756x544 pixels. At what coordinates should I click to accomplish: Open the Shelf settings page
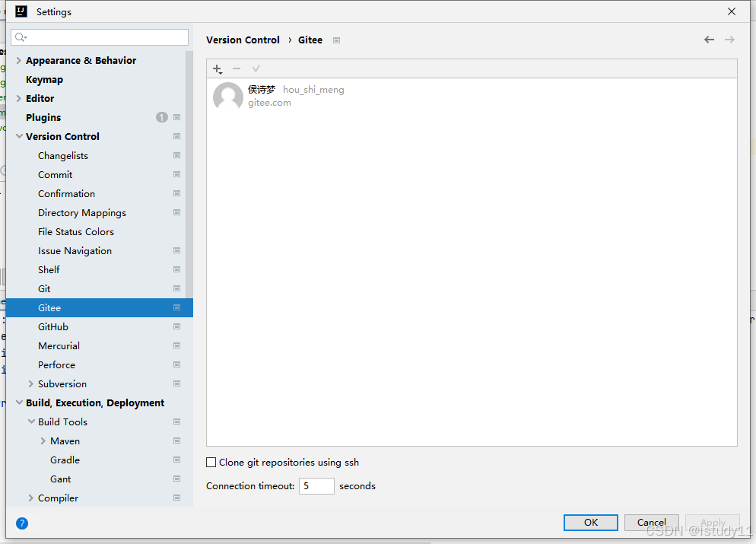click(x=49, y=269)
